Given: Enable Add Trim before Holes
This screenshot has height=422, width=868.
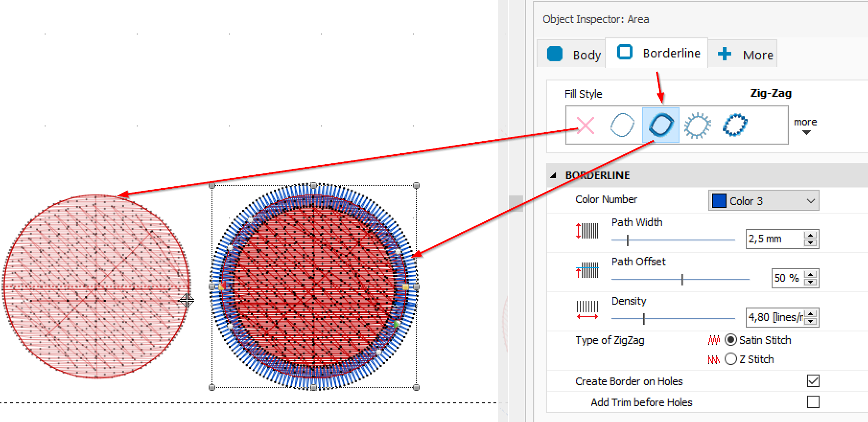Looking at the screenshot, I should [813, 402].
